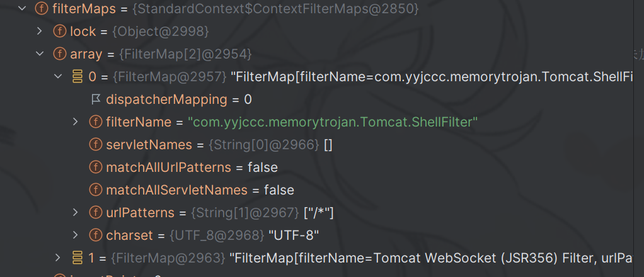Click the flag icon beside dispatcherMapping
This screenshot has height=277, width=644.
pos(96,99)
